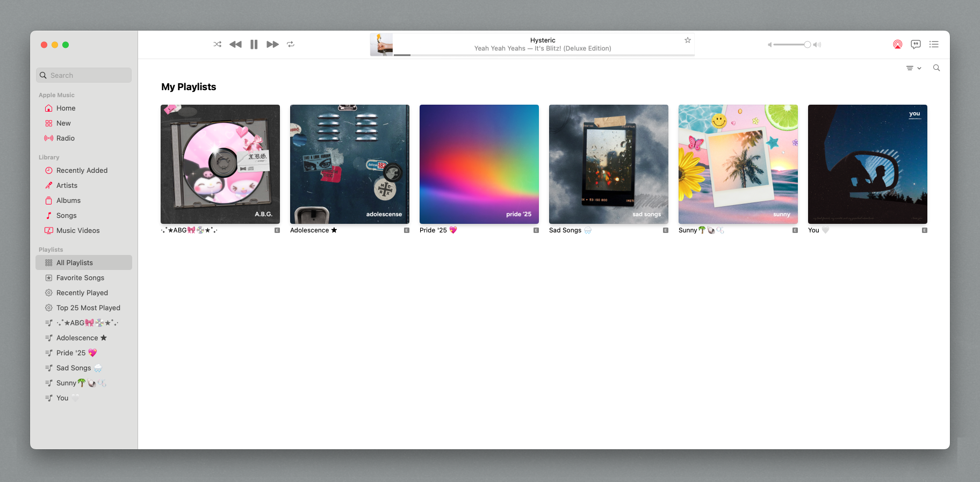Open Recently Added library view
The image size is (980, 482).
tap(82, 170)
